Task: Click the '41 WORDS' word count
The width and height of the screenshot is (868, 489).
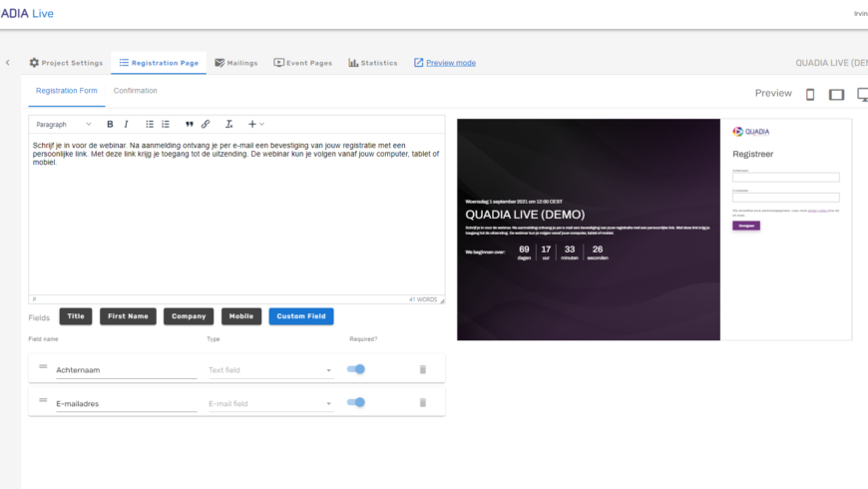Action: click(423, 299)
